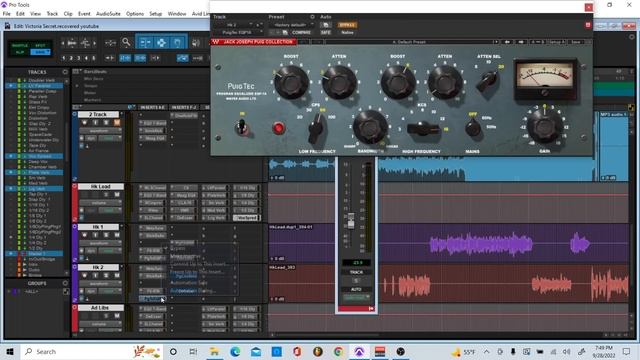
Task: Click the Bandwidth knob
Action: [x=370, y=127]
